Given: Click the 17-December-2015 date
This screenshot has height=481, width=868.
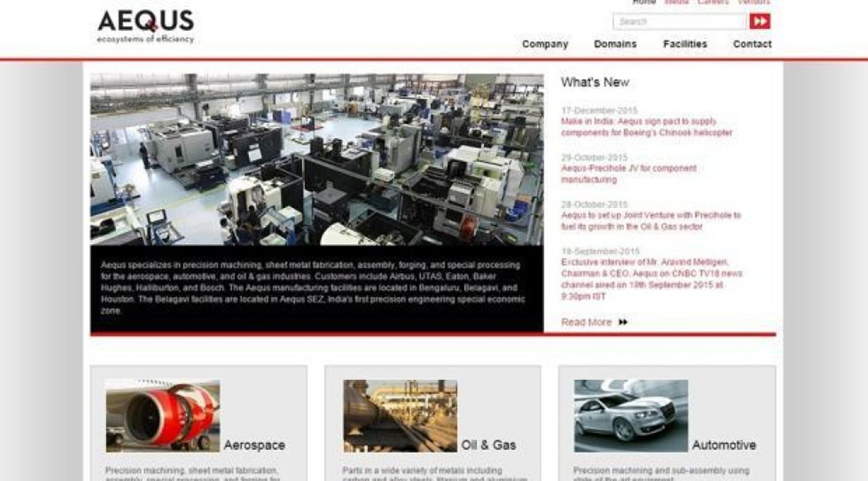Looking at the screenshot, I should tap(599, 110).
